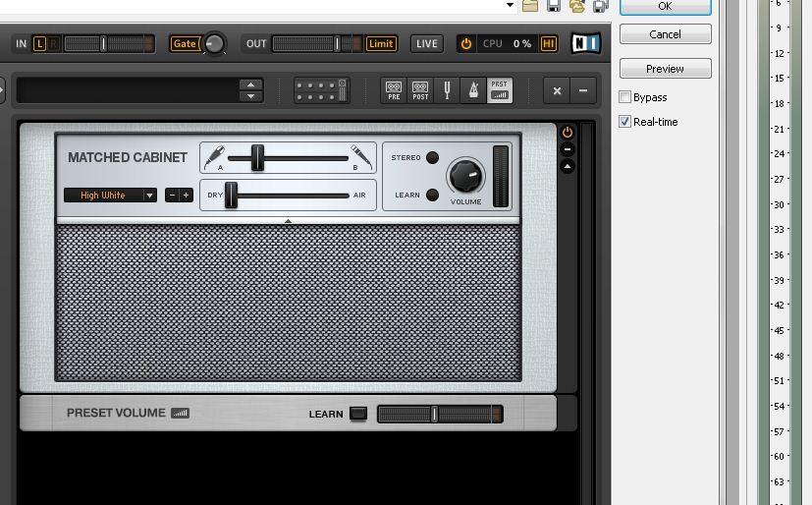Open the metronome
This screenshot has width=812, height=505.
click(473, 90)
